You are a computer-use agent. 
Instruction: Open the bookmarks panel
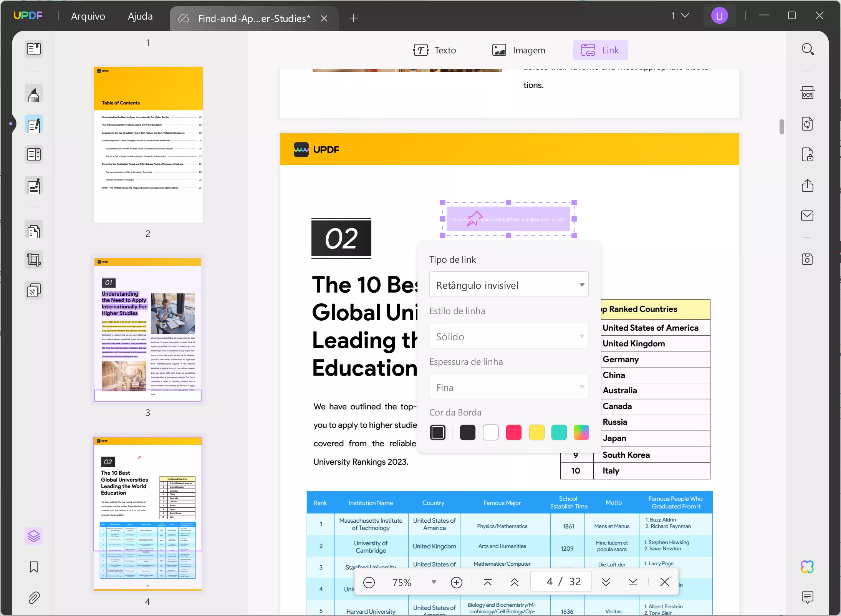point(34,567)
